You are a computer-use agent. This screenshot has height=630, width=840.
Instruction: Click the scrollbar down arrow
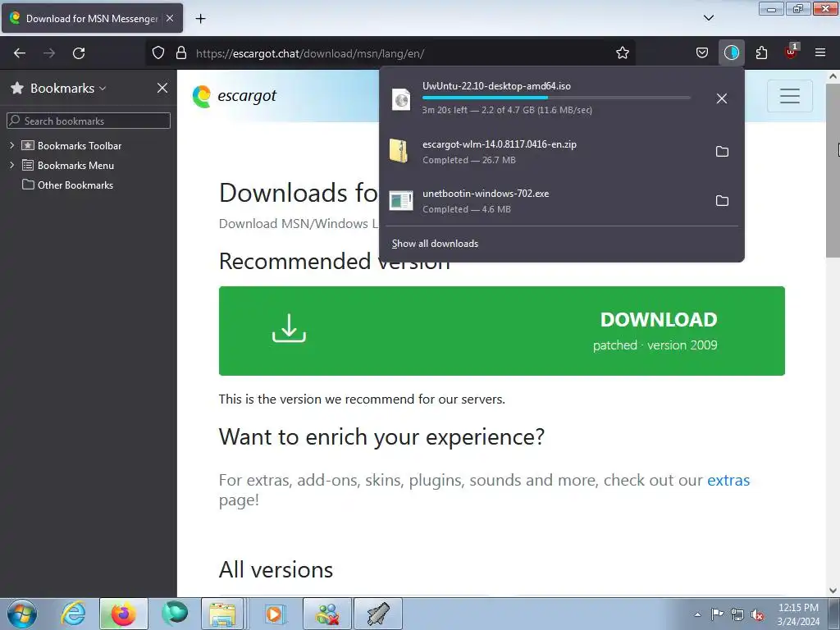point(833,591)
